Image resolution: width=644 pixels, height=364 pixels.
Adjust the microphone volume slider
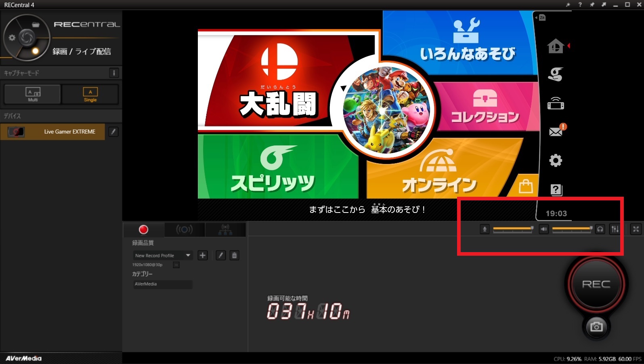pos(513,229)
